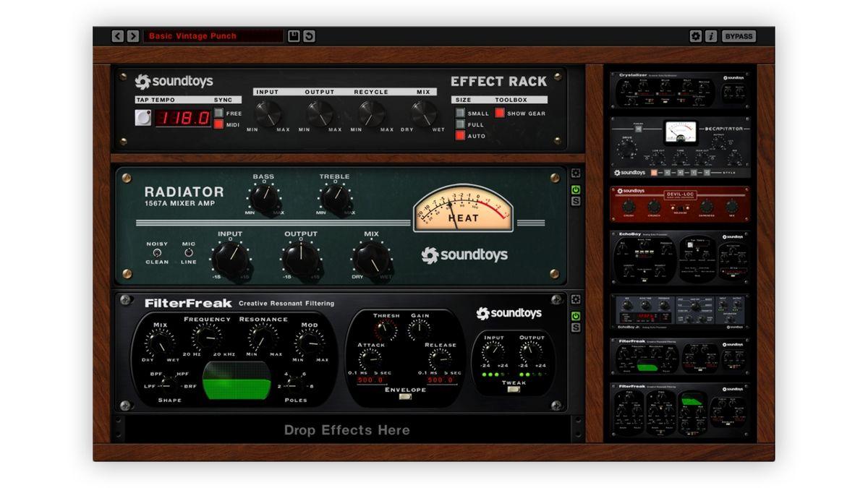The height and width of the screenshot is (488, 868).
Task: Click Radiator's settings gear icon
Action: click(x=575, y=172)
